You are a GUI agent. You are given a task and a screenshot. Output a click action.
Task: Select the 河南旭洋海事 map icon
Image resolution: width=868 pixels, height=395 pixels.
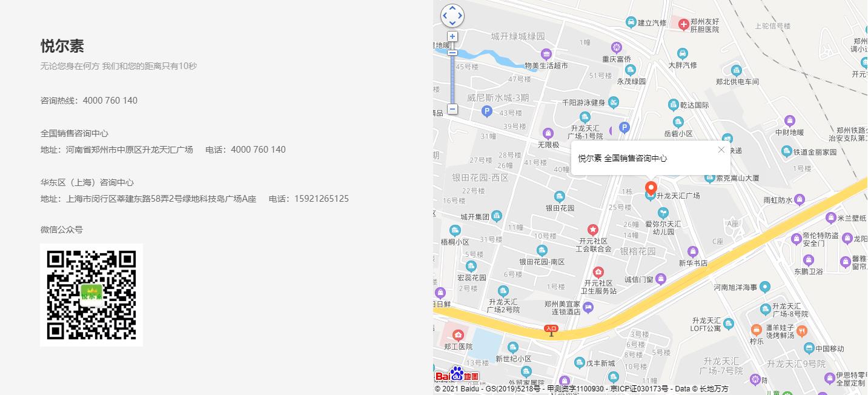(x=765, y=287)
